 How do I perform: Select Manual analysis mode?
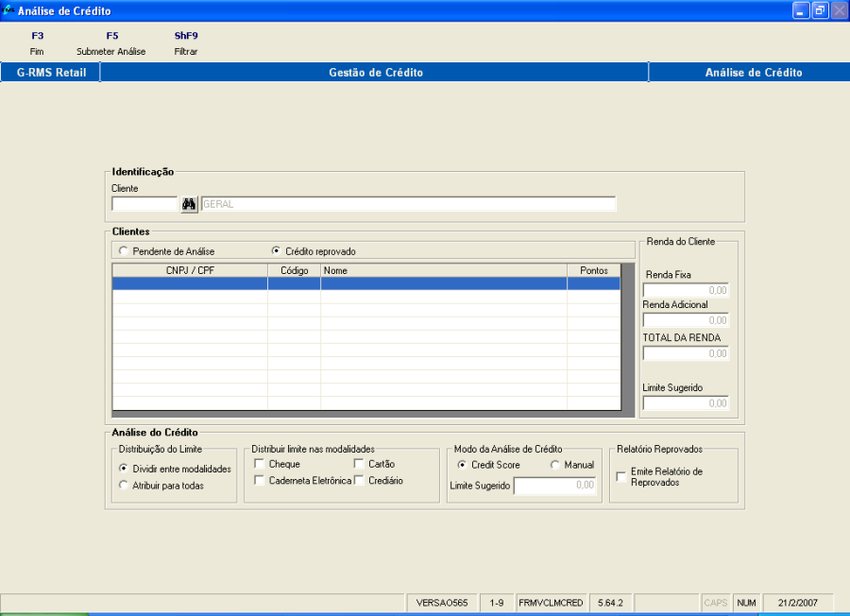coord(572,465)
